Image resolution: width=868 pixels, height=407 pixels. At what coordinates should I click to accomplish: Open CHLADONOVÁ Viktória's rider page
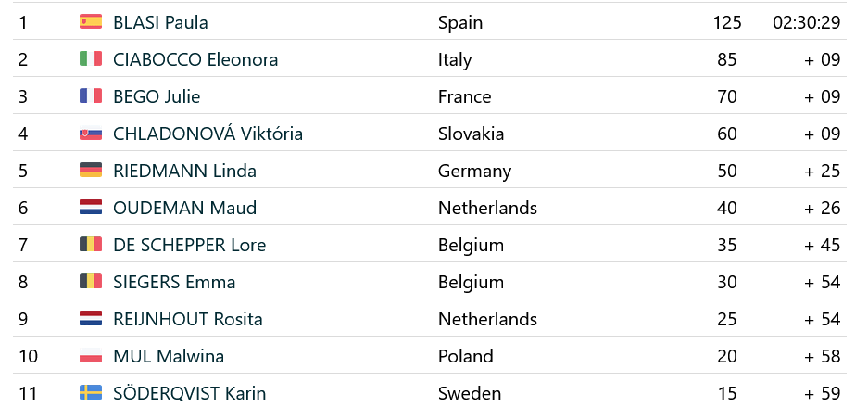(x=208, y=134)
